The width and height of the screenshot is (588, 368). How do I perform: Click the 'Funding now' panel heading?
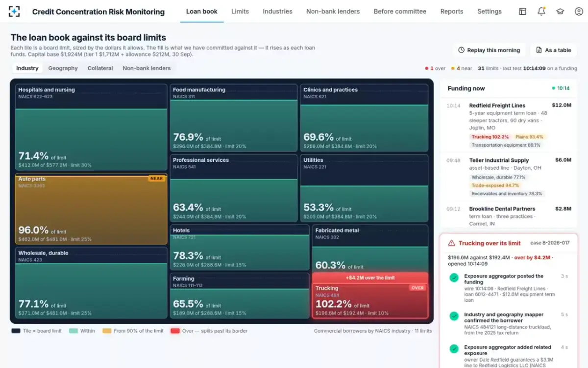(x=466, y=88)
